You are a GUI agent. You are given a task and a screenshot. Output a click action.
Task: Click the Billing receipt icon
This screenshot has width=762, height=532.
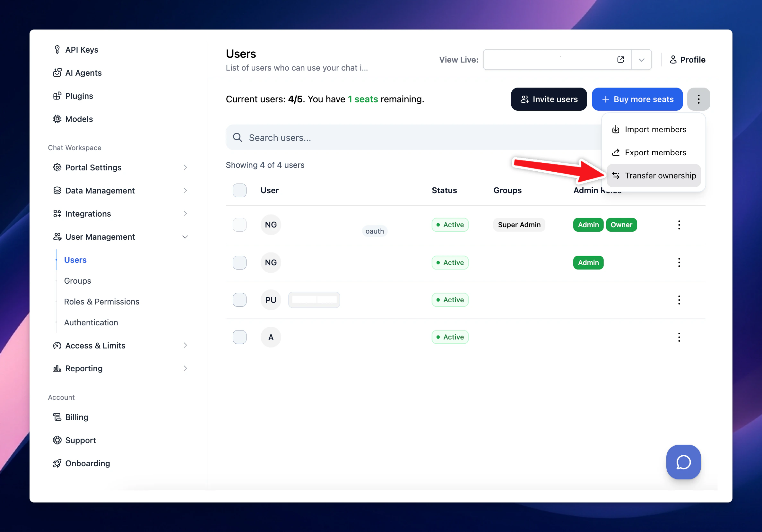coord(57,417)
